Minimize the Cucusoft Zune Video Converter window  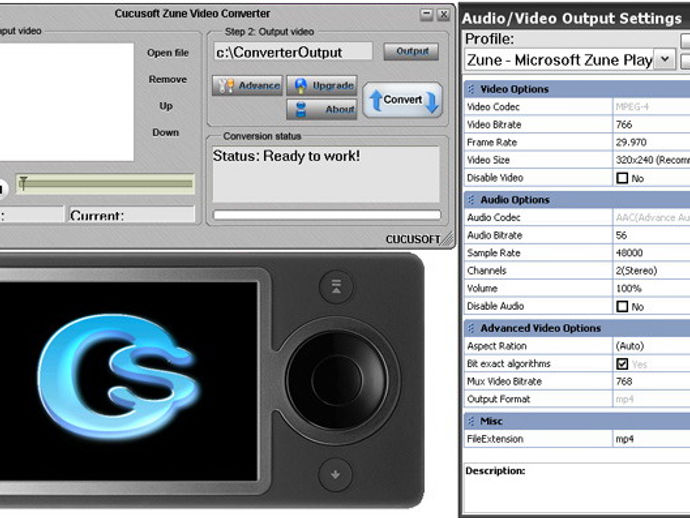(426, 15)
